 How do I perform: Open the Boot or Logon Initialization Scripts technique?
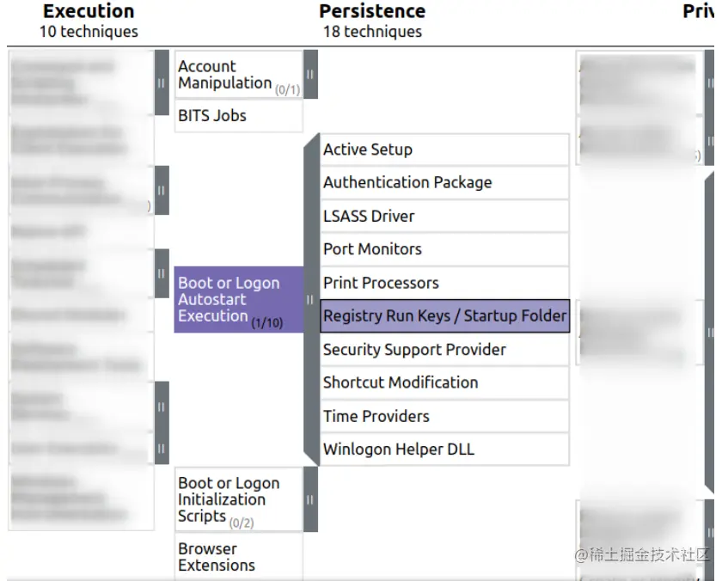tap(238, 499)
